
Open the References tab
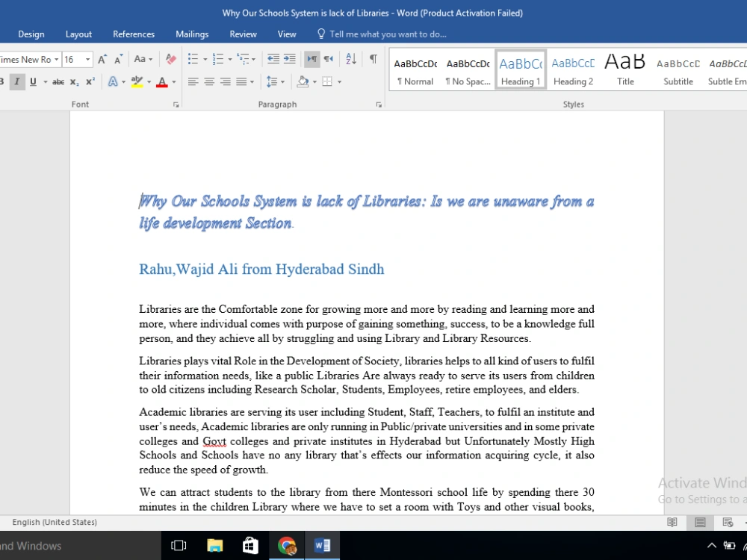pyautogui.click(x=134, y=34)
